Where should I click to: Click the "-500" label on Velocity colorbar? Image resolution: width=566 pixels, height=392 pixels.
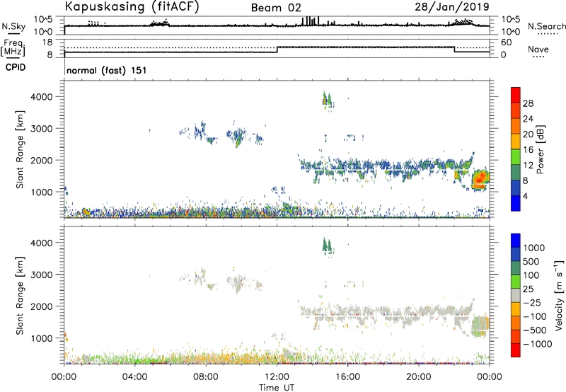click(x=535, y=330)
